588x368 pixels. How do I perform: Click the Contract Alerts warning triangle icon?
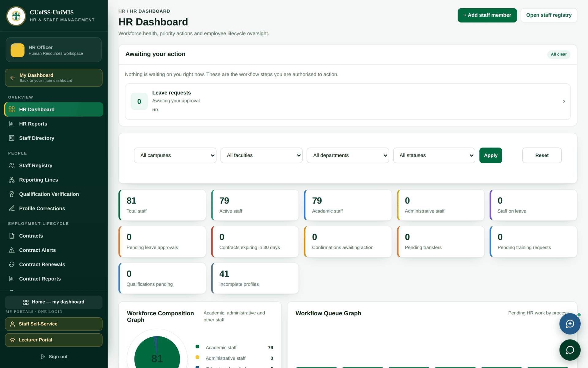point(12,250)
